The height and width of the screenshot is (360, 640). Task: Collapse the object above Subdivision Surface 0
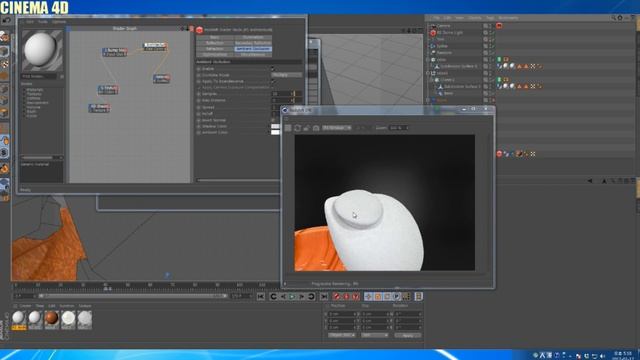(428, 60)
